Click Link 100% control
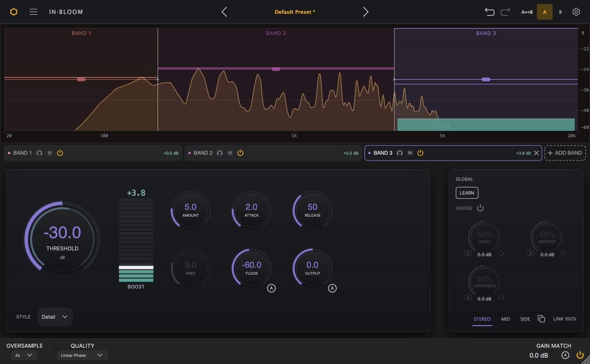The image size is (590, 364). (565, 319)
